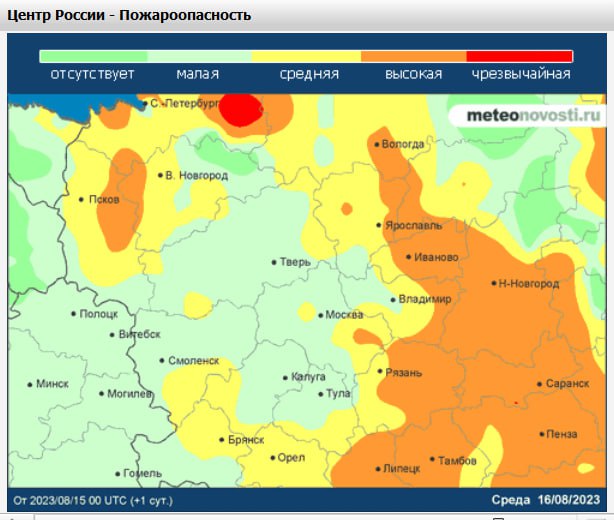Click the 'Центр России - Пожароопасность' title
The image size is (614, 520).
(x=129, y=15)
